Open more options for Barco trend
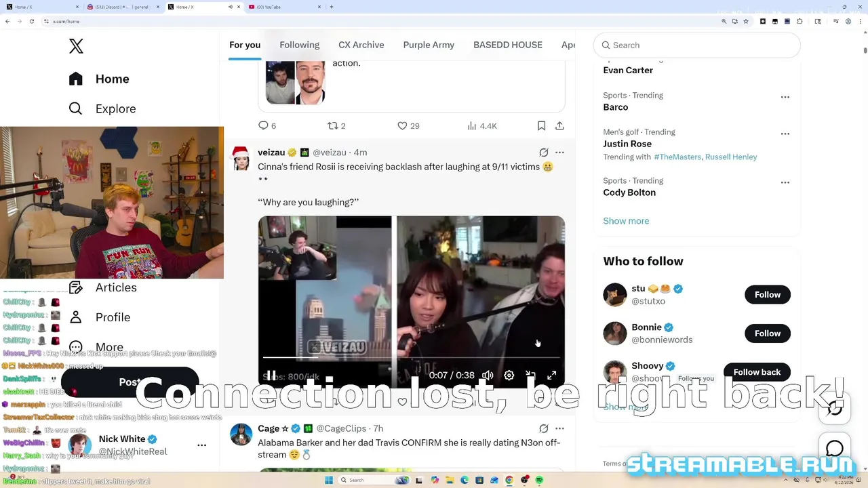 (x=785, y=97)
